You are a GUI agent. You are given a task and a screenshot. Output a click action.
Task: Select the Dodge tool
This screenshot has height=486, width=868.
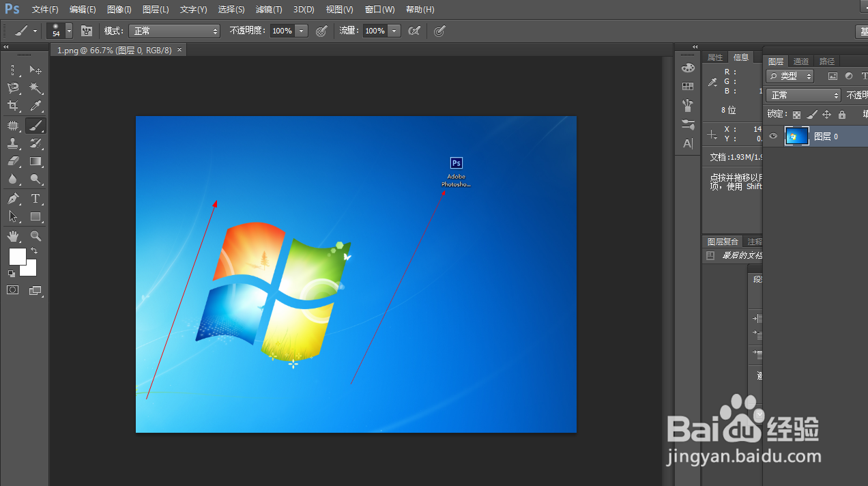click(35, 180)
